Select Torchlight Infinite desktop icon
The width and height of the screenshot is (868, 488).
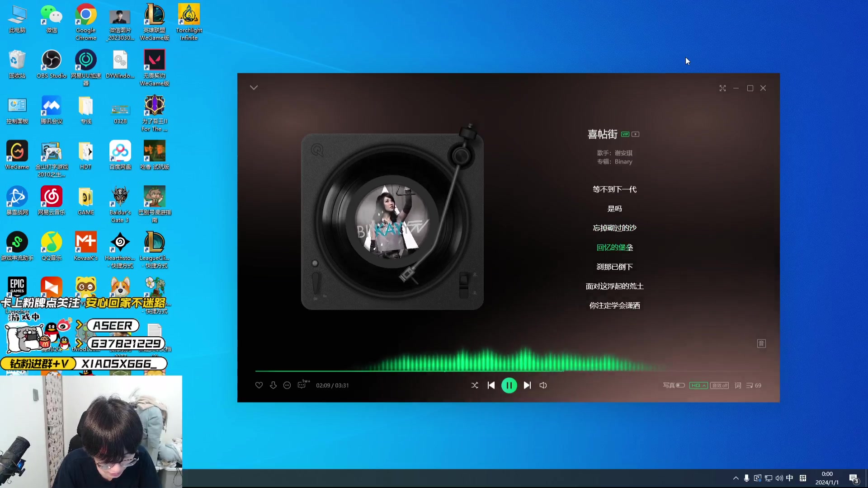(189, 22)
